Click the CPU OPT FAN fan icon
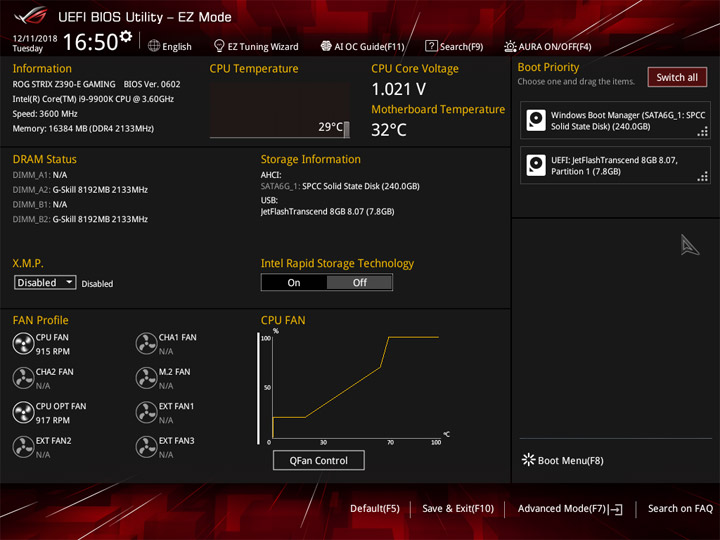Image resolution: width=720 pixels, height=540 pixels. point(23,413)
